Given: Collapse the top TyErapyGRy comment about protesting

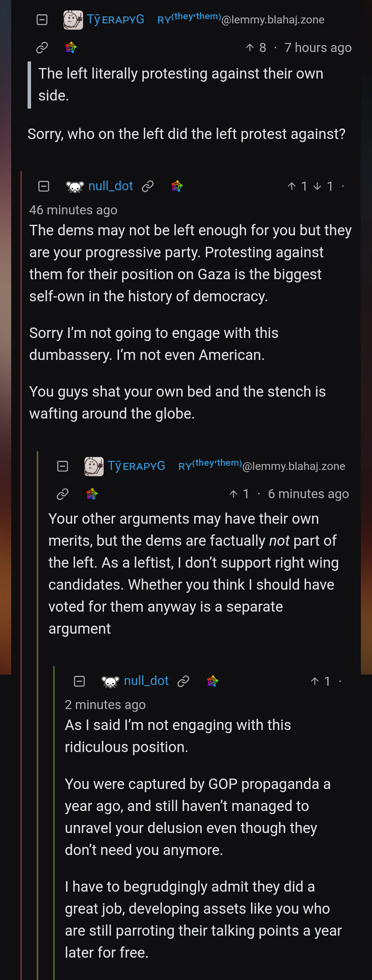Looking at the screenshot, I should click(42, 20).
